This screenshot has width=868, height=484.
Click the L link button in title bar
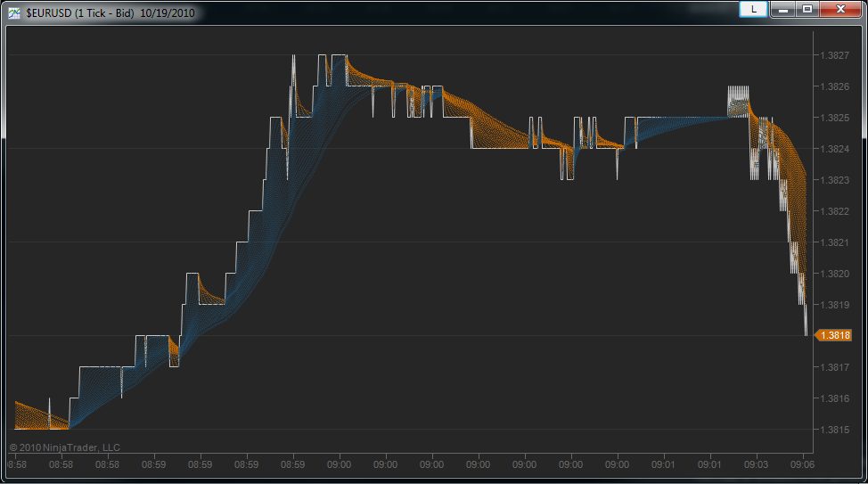point(753,9)
